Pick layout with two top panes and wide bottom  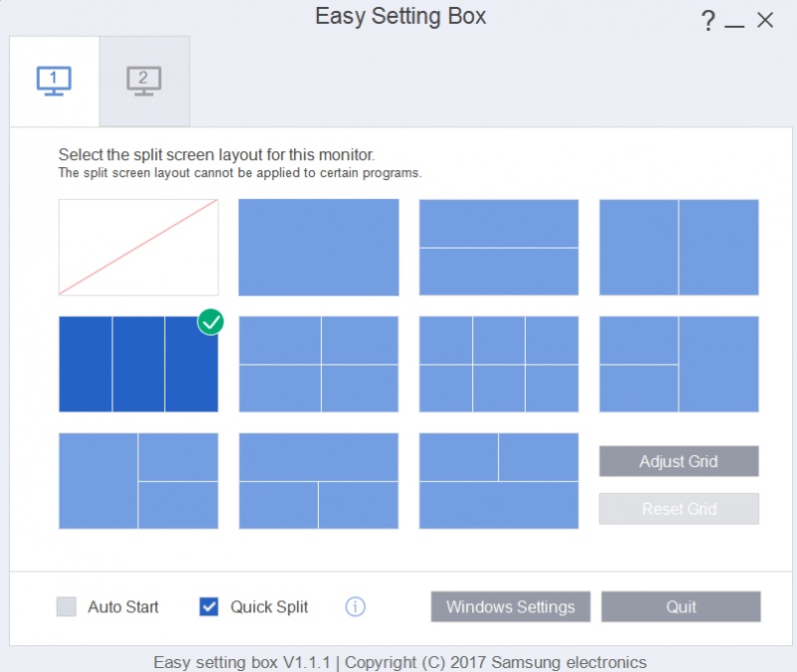(499, 481)
